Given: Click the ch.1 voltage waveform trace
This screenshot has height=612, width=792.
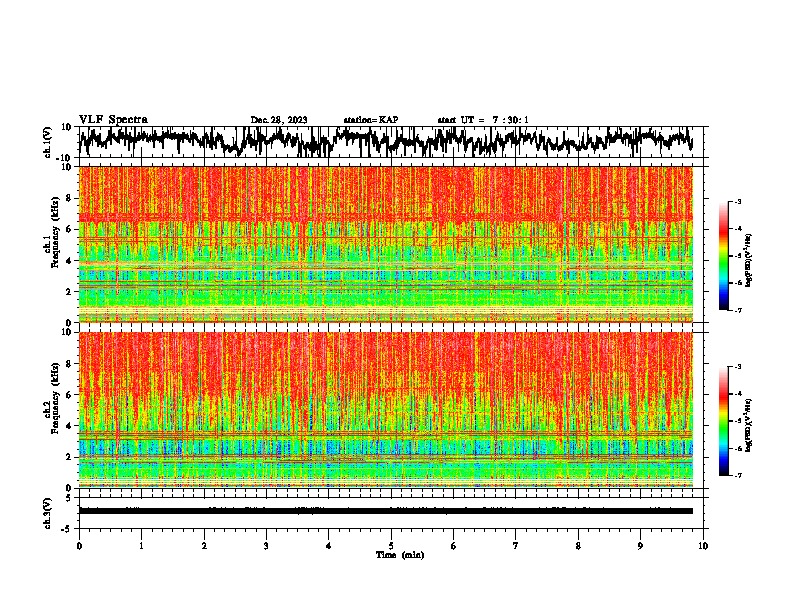Looking at the screenshot, I should [385, 141].
